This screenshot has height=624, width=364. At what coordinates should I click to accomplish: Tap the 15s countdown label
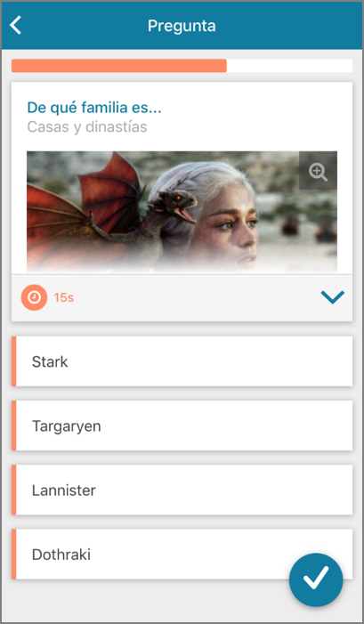pos(64,297)
